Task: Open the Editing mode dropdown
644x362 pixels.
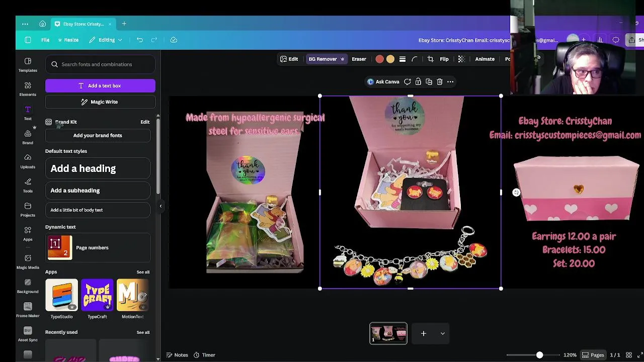Action: 106,40
